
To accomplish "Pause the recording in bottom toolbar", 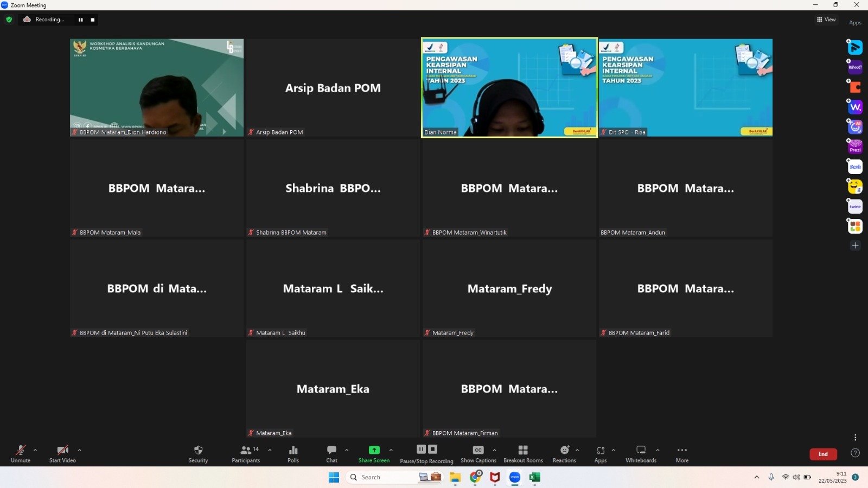I will (x=421, y=449).
